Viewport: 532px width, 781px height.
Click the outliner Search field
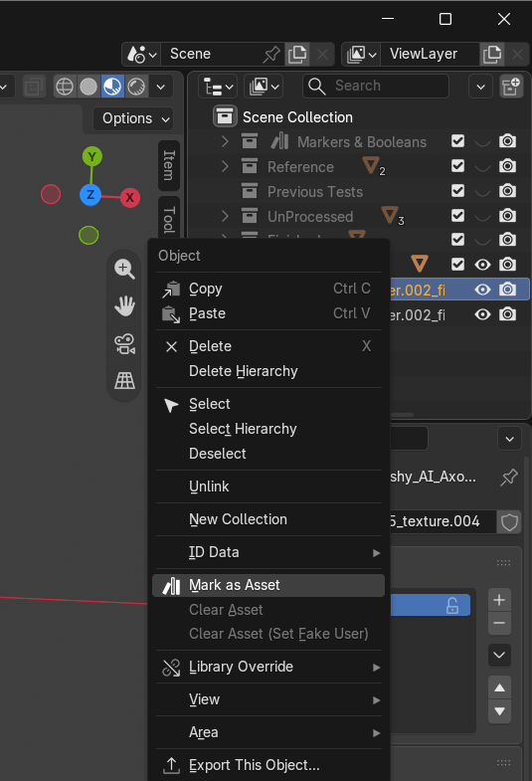pos(376,87)
